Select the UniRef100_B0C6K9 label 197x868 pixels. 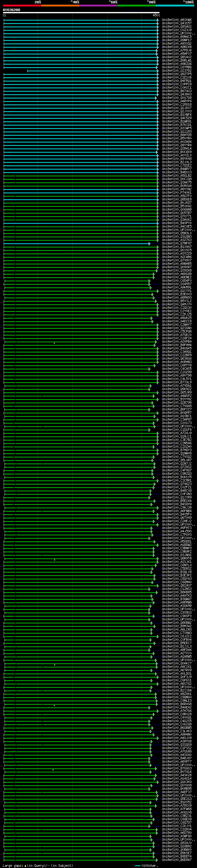pyautogui.click(x=176, y=152)
